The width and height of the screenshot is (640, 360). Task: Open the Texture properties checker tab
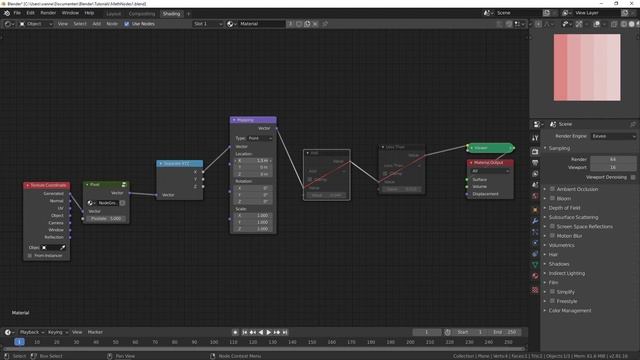pos(535,290)
